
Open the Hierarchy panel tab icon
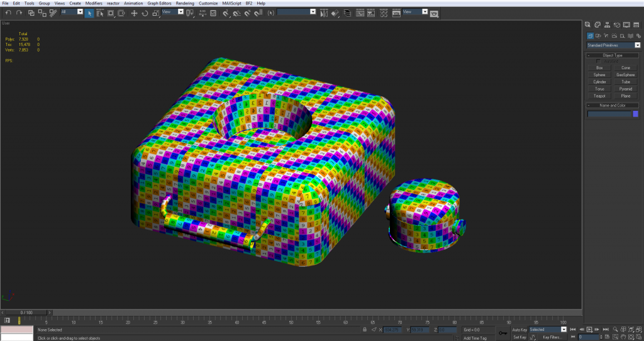click(608, 25)
